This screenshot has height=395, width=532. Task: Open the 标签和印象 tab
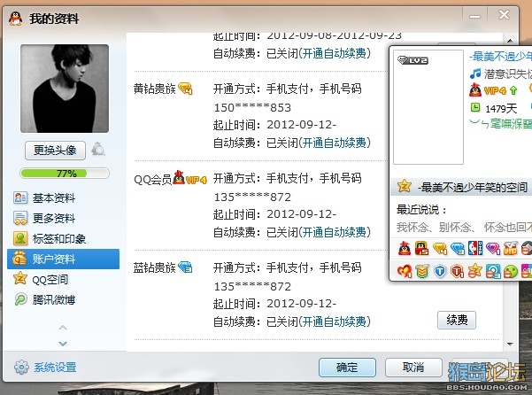(x=63, y=238)
